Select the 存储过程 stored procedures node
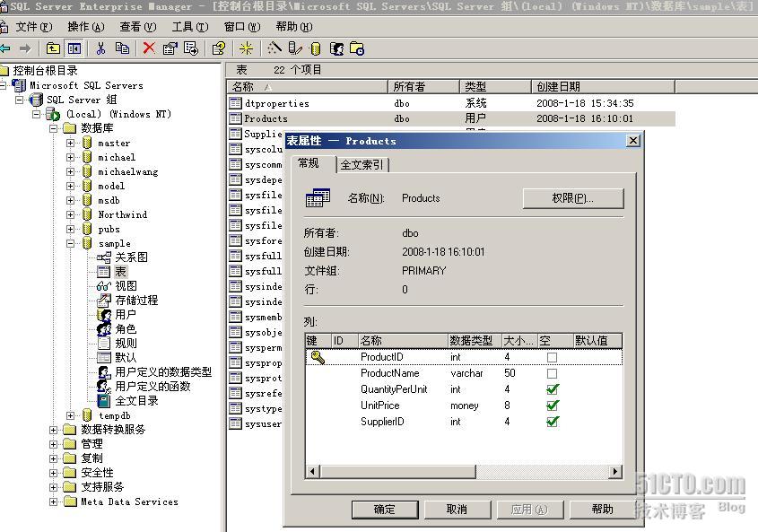The image size is (758, 532). tap(136, 301)
